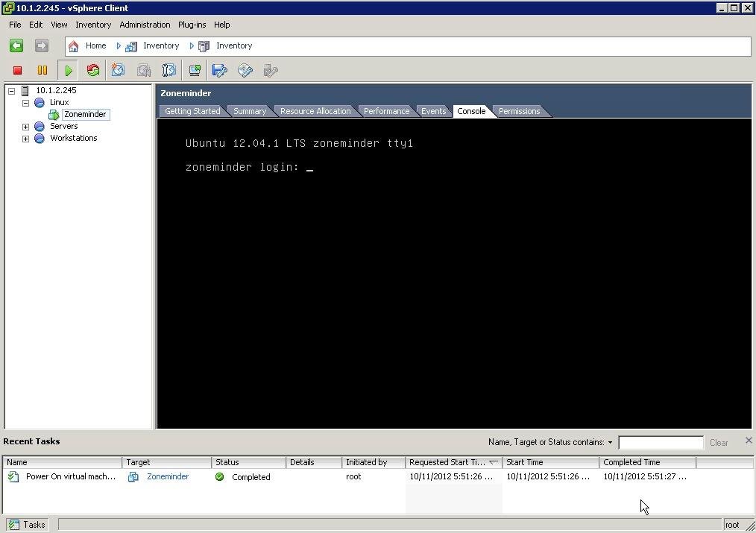Collapse the Linux resource pool node
Screen dimensions: 756x533
25,103
